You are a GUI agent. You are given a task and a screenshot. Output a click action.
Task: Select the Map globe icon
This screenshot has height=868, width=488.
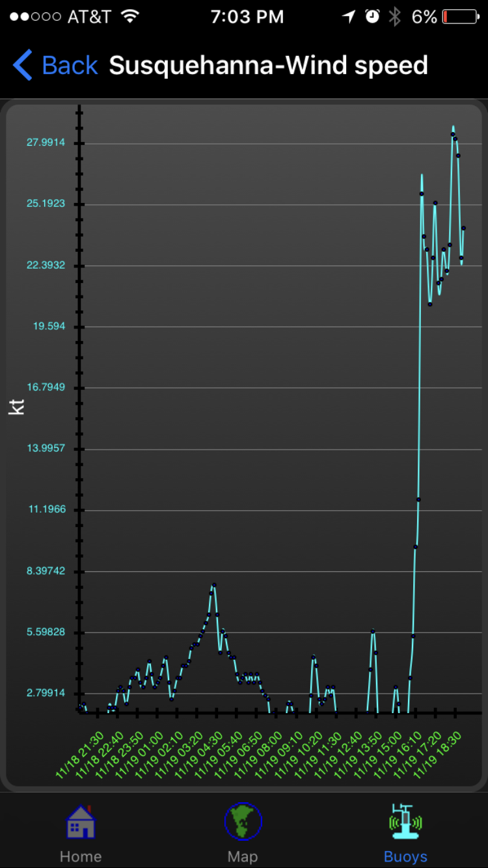(243, 822)
